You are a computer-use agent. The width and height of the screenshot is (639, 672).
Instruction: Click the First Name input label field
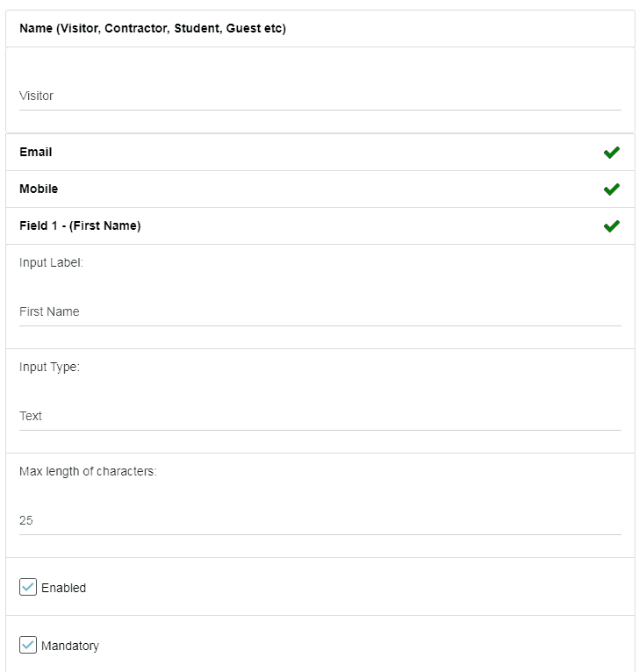[319, 312]
